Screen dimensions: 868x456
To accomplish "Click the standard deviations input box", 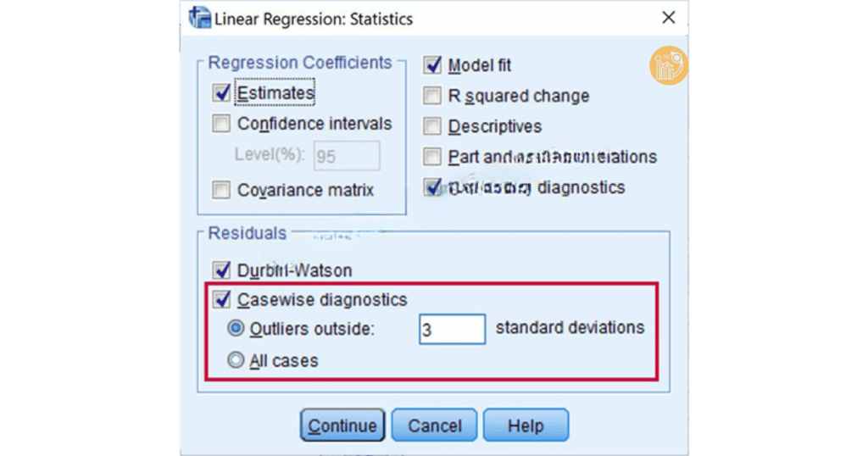I will coord(452,329).
